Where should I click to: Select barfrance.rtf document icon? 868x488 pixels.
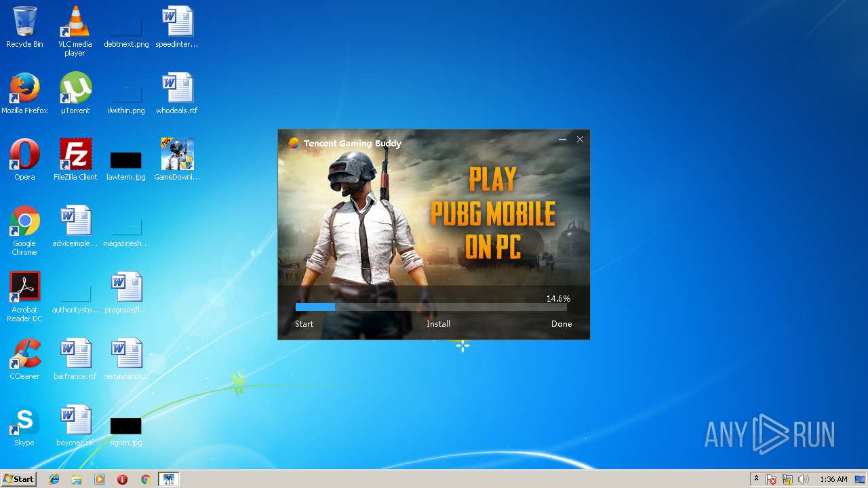click(75, 359)
